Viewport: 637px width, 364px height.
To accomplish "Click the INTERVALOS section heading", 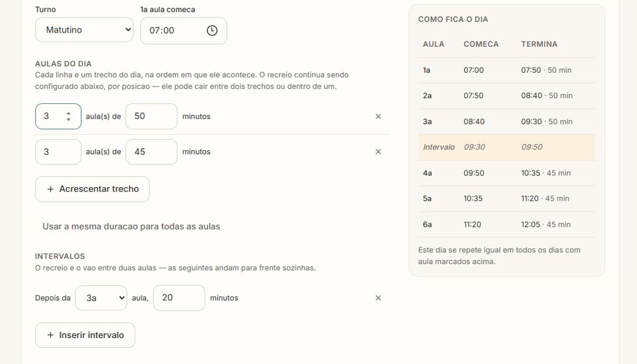I will (60, 256).
